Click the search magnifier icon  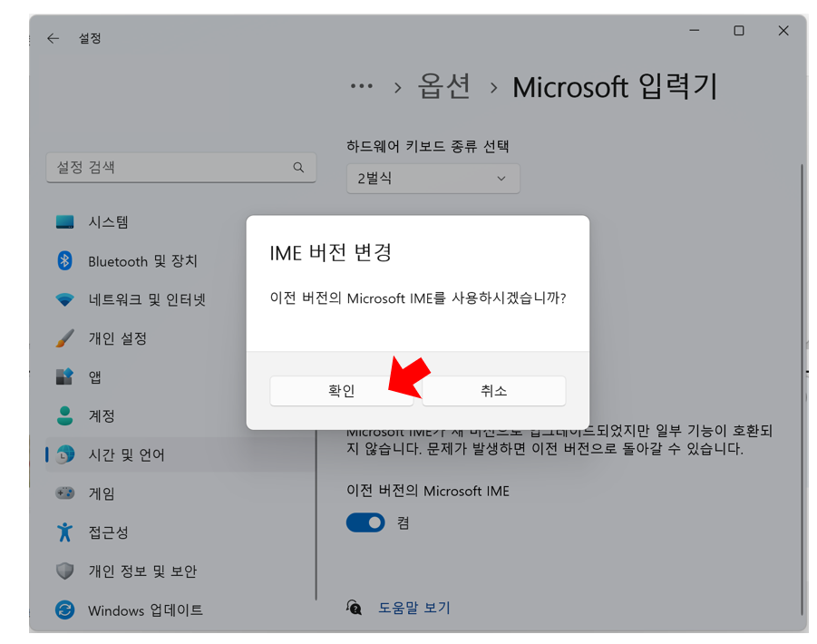point(298,167)
